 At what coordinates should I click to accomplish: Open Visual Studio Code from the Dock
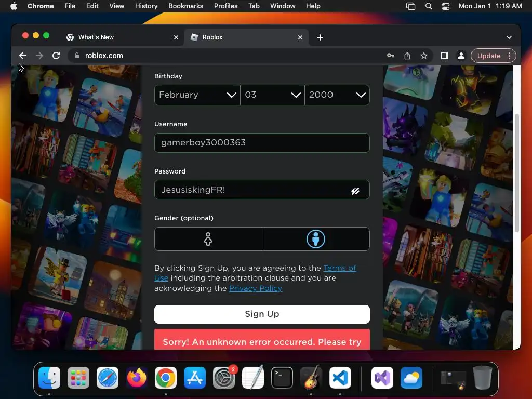point(340,378)
